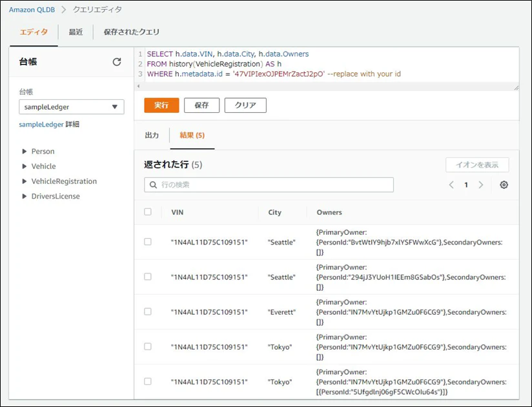Open the sampleLedger ledger dropdown
Image resolution: width=532 pixels, height=407 pixels.
[x=72, y=106]
